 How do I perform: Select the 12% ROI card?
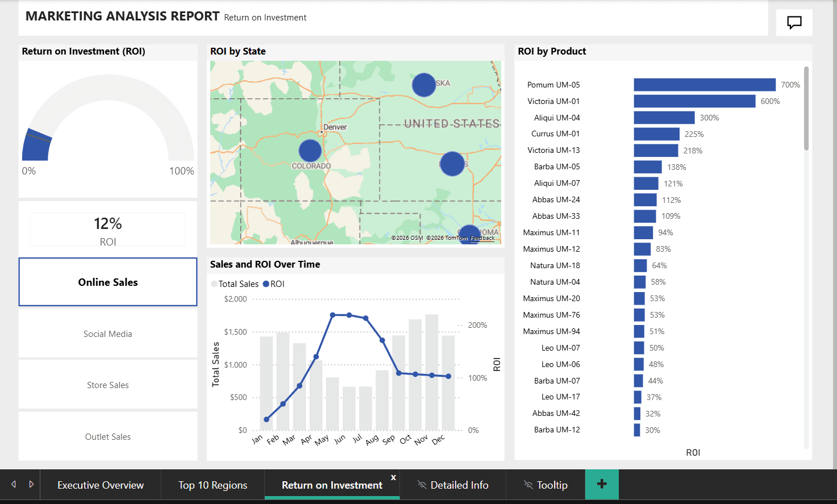click(x=108, y=230)
